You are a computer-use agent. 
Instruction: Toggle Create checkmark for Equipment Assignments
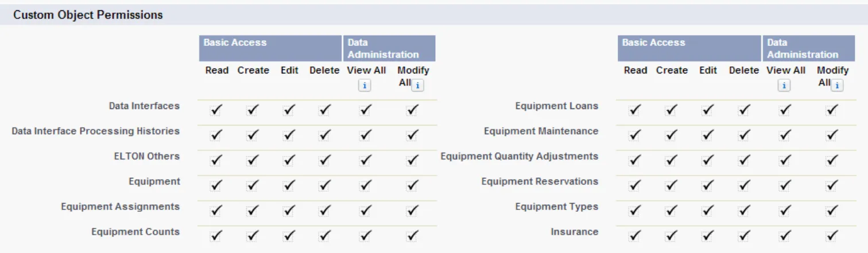coord(253,211)
